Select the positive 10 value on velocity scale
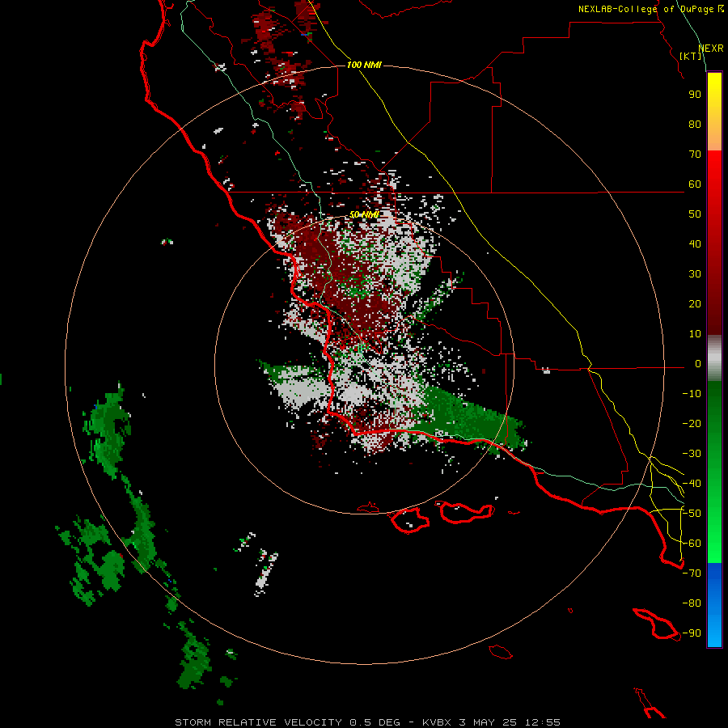This screenshot has height=728, width=728. coord(695,334)
